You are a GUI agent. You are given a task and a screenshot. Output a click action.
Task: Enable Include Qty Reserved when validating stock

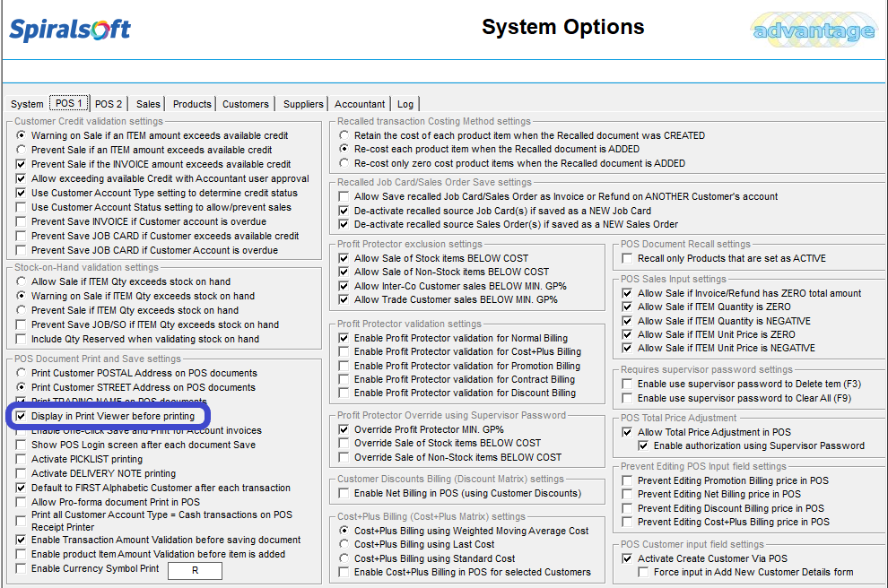[x=21, y=339]
